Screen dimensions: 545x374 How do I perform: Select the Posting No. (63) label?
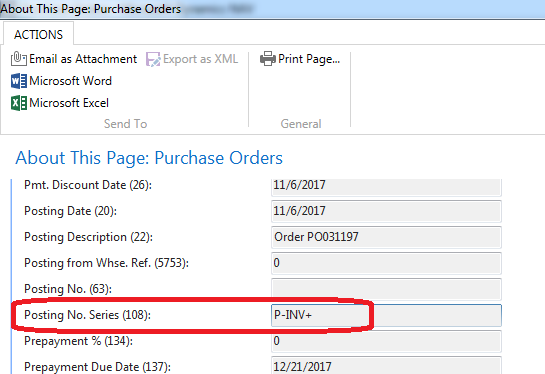(x=68, y=289)
